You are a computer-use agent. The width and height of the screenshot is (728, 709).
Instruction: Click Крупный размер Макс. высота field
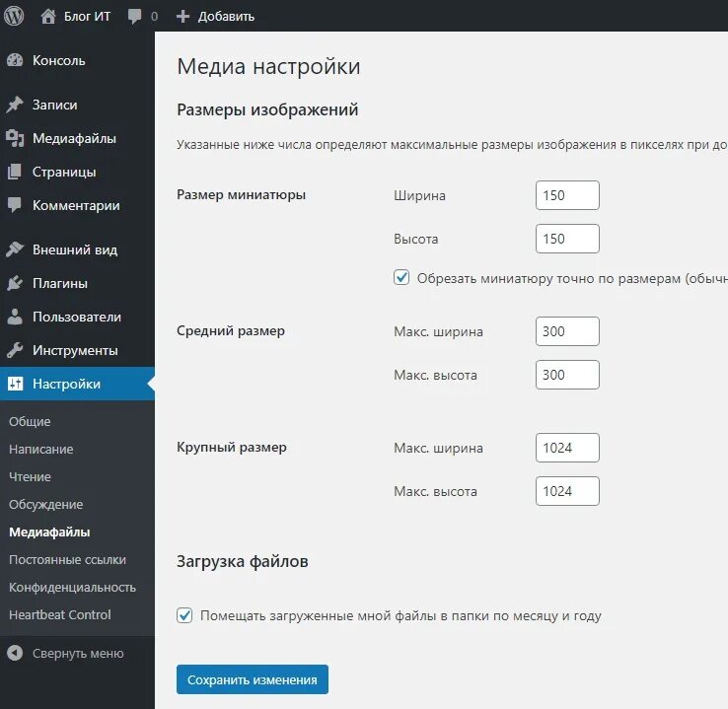pos(567,491)
